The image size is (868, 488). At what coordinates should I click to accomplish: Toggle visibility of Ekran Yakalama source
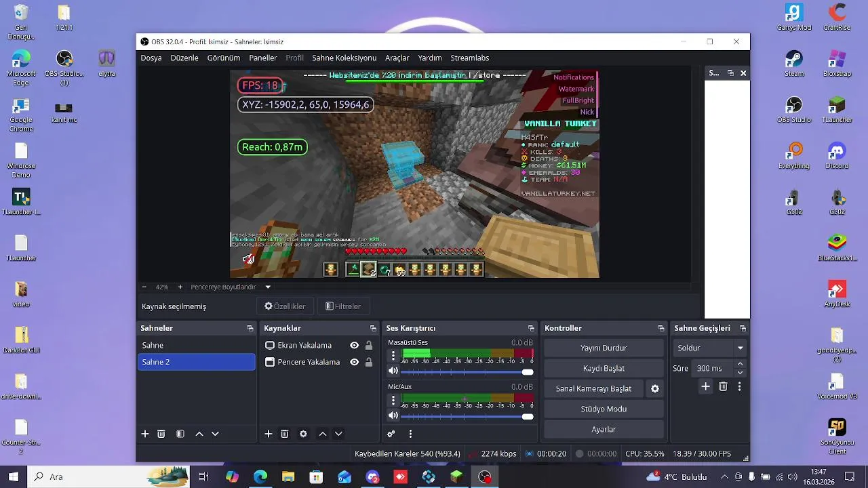pos(354,345)
